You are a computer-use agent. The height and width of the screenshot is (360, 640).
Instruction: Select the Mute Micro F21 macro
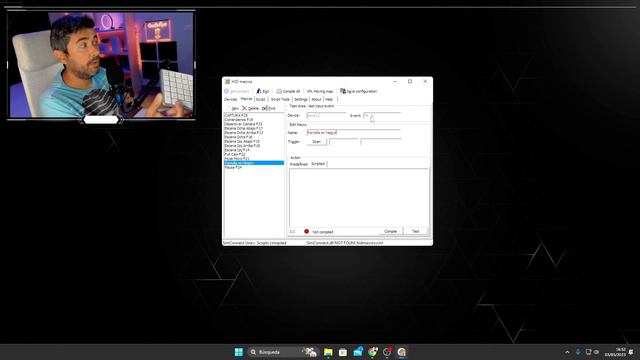pos(254,158)
